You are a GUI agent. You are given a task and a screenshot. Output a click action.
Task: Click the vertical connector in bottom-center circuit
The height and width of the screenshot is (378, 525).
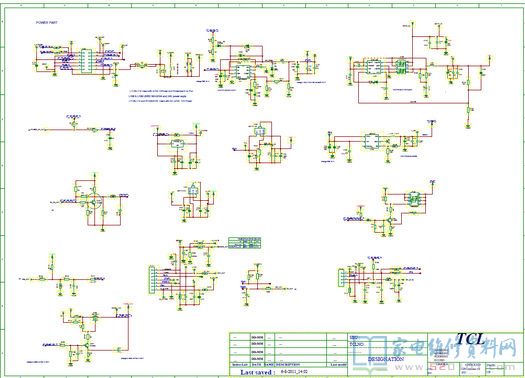pyautogui.click(x=152, y=280)
